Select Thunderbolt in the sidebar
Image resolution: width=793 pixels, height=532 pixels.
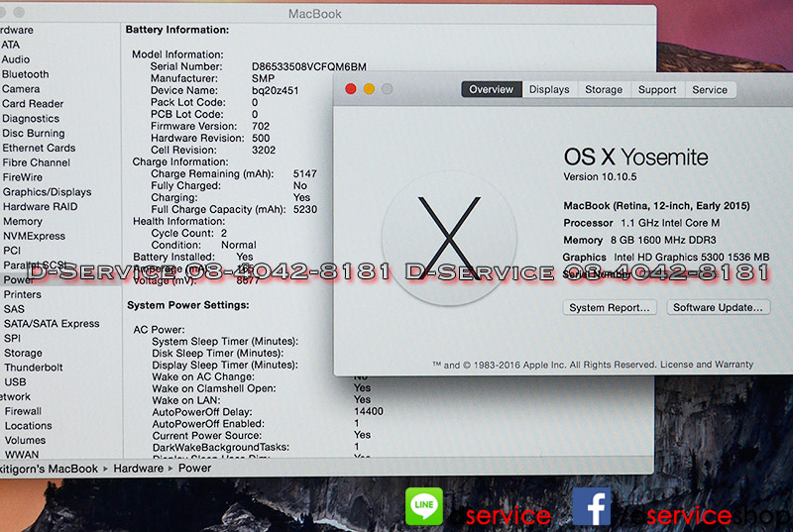coord(34,368)
